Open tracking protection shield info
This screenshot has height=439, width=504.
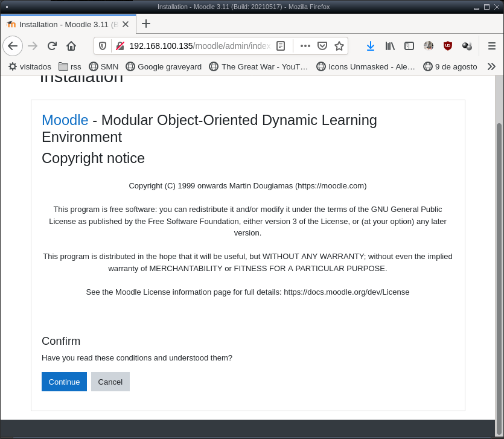(103, 46)
